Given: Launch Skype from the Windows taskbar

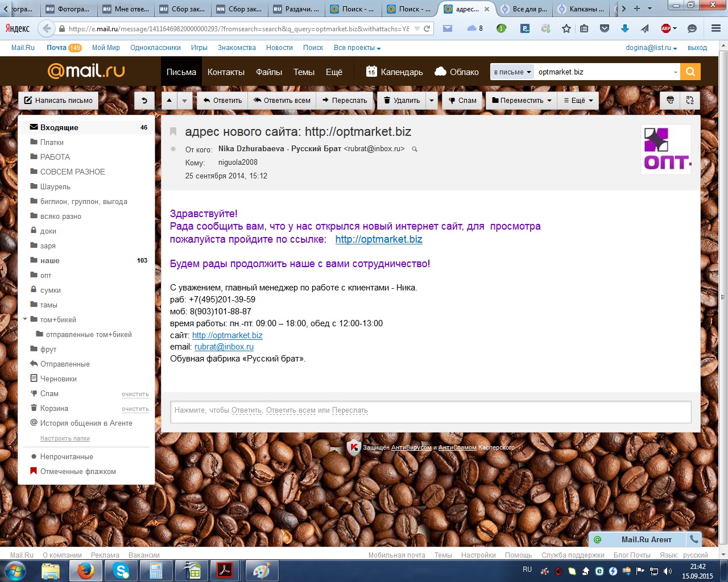Looking at the screenshot, I should (x=121, y=571).
